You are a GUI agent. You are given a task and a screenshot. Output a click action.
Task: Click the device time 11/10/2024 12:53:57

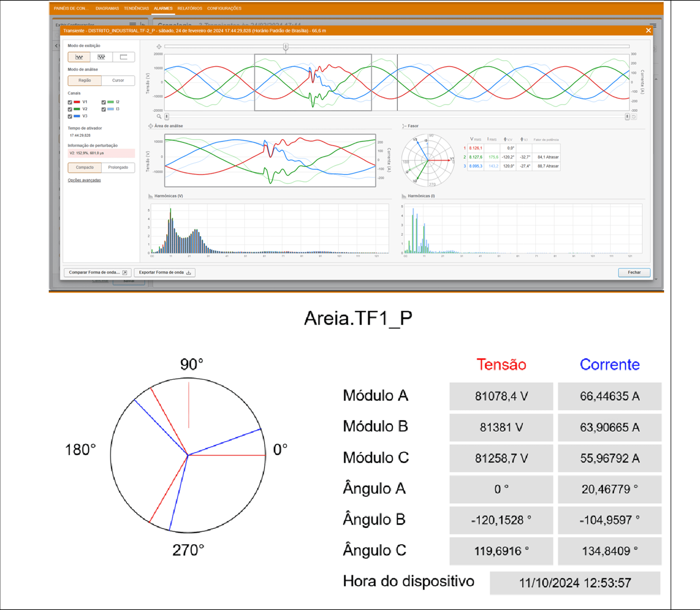coord(575,583)
